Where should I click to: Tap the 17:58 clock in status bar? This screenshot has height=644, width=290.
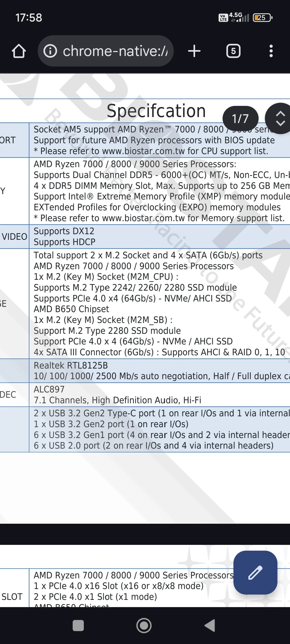tap(29, 18)
